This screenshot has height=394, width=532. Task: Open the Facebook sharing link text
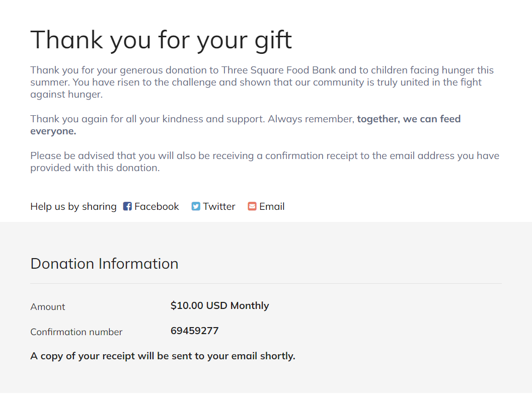coord(157,206)
